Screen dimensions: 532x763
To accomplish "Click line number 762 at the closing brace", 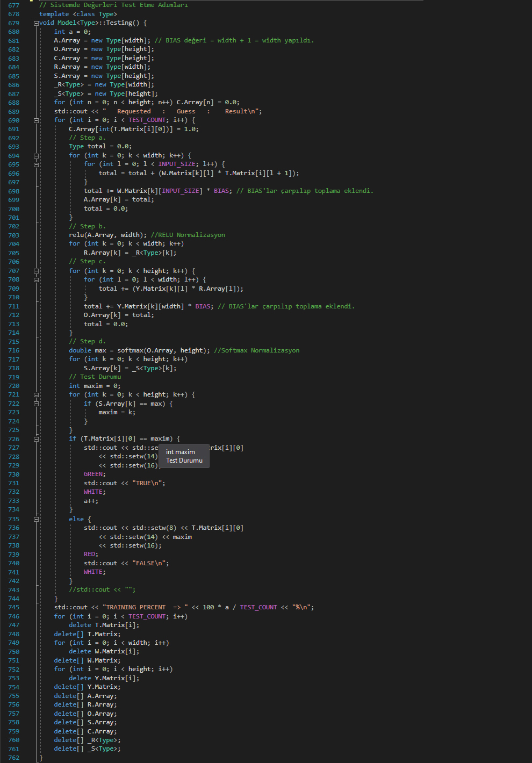I will (x=13, y=758).
